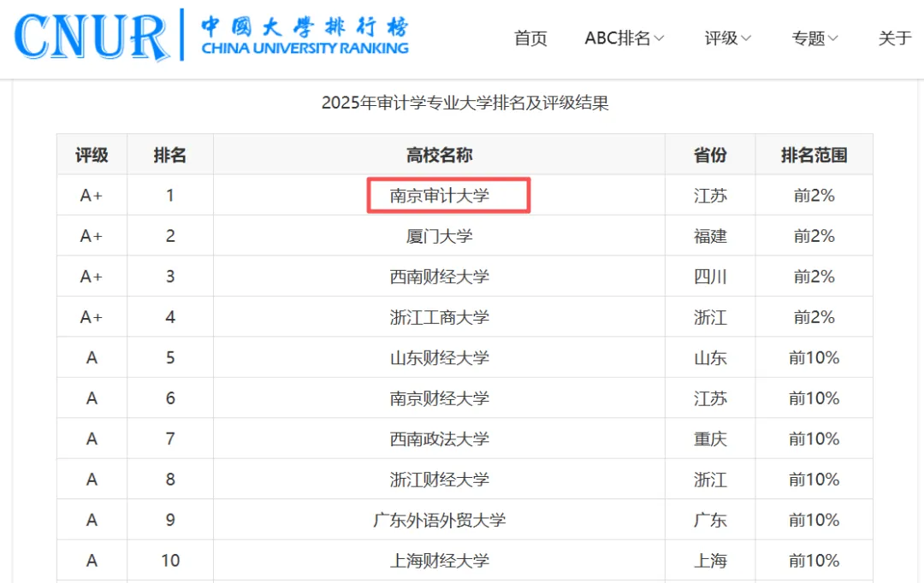The image size is (924, 583).
Task: Click the 福建 province cell
Action: [x=710, y=236]
